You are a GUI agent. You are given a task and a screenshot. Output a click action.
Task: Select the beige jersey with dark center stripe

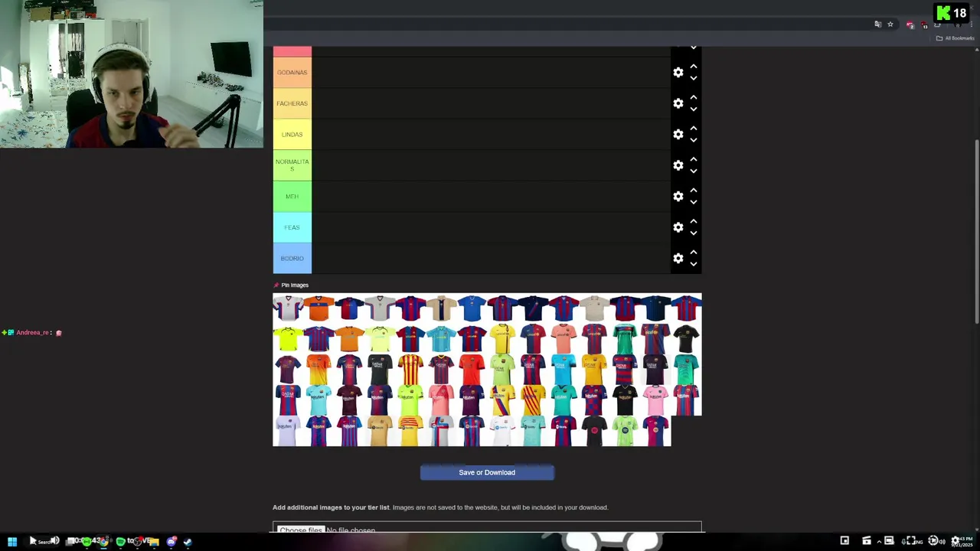point(441,308)
